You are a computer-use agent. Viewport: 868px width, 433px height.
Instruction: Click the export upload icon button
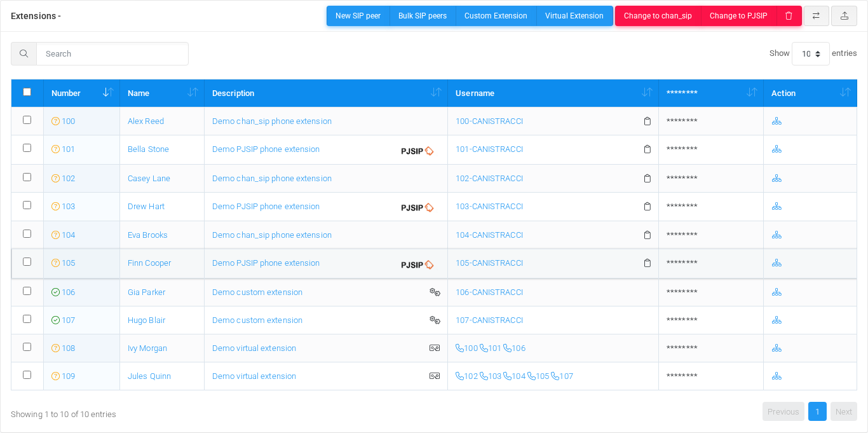(x=844, y=16)
